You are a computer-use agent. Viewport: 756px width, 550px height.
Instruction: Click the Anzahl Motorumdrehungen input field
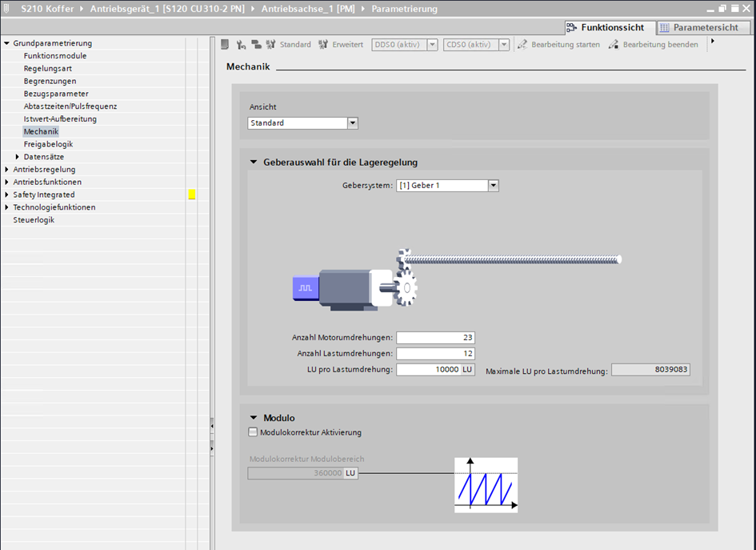tap(435, 338)
